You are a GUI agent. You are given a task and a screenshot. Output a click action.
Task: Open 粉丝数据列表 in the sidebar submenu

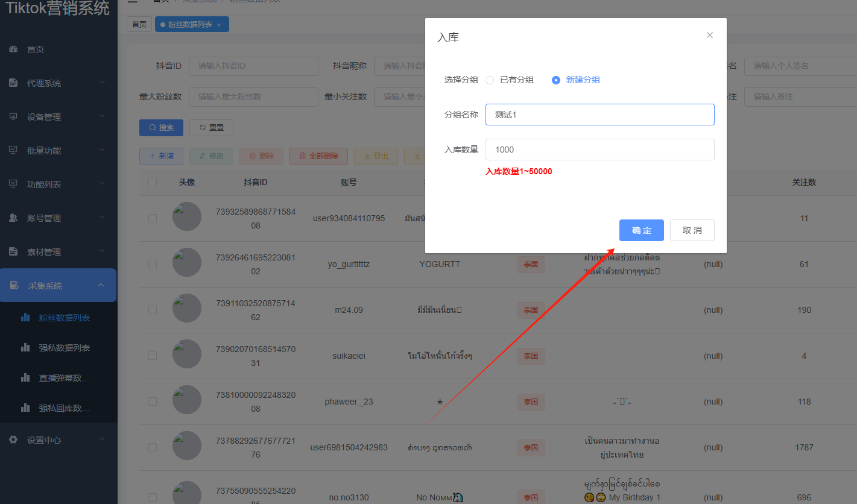pos(65,317)
